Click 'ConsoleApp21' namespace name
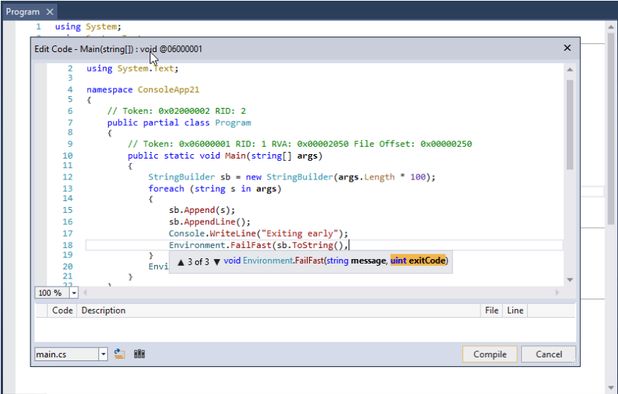618x394 pixels. [168, 90]
